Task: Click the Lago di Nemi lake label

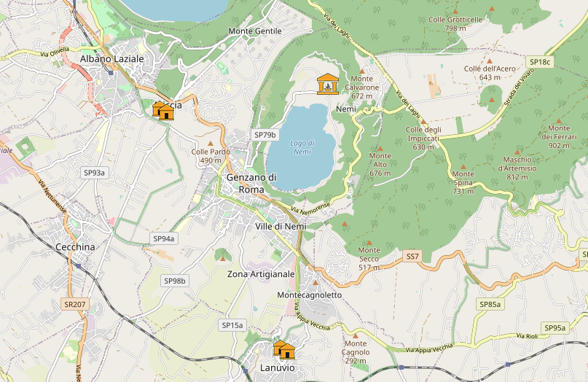Action: pyautogui.click(x=301, y=147)
